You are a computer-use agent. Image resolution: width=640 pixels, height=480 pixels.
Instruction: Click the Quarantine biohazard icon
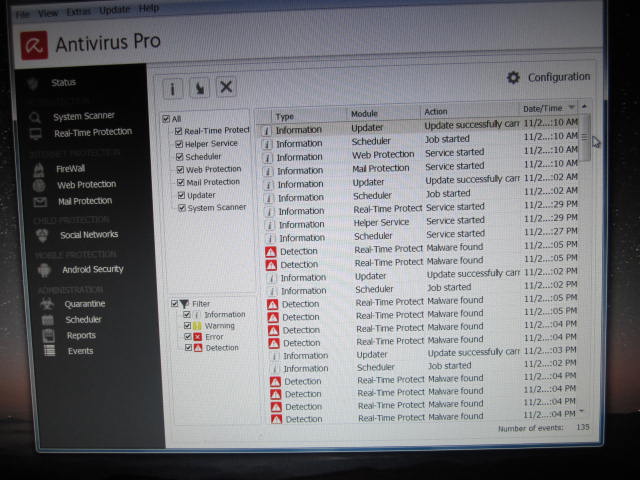coord(47,304)
